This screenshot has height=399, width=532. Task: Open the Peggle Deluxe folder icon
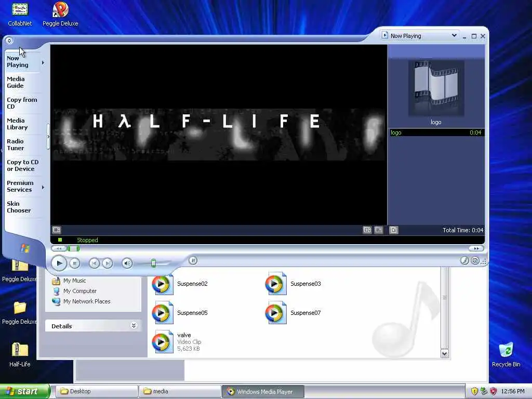coord(19,312)
